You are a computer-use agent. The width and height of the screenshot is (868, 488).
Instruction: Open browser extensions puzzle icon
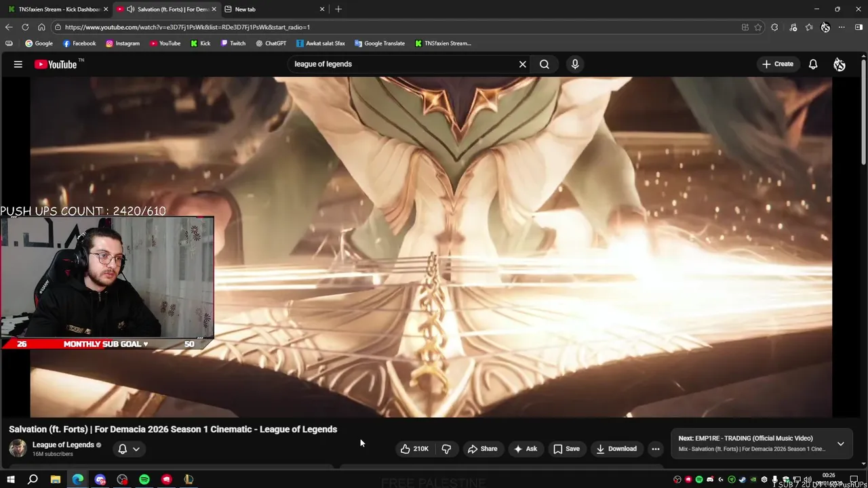774,27
